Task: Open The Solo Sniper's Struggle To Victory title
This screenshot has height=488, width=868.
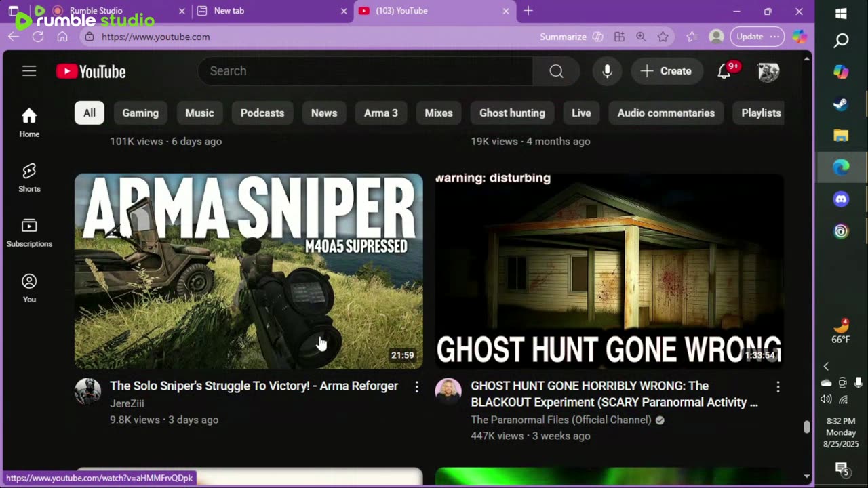Action: 254,386
